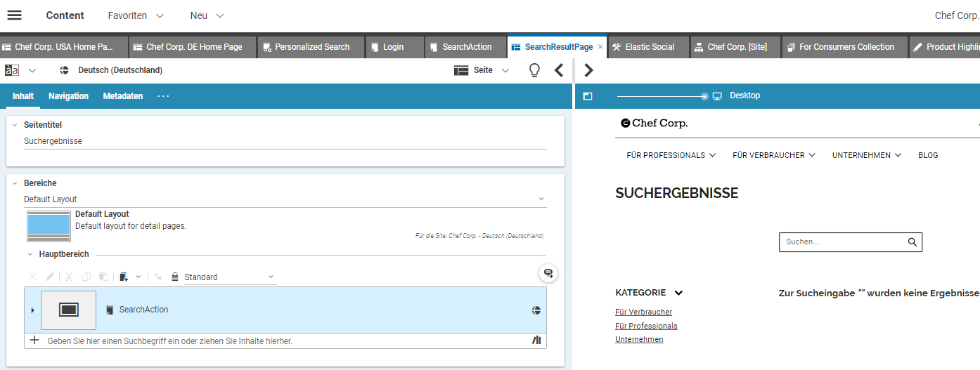Click the preview device size slider handle
Image resolution: width=980 pixels, height=370 pixels.
(x=704, y=96)
